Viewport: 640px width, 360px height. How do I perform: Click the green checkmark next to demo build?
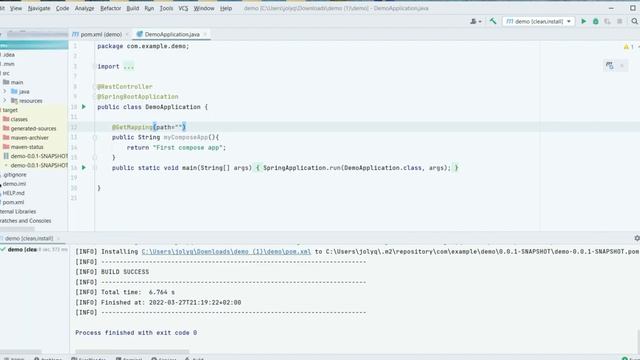point(3,249)
